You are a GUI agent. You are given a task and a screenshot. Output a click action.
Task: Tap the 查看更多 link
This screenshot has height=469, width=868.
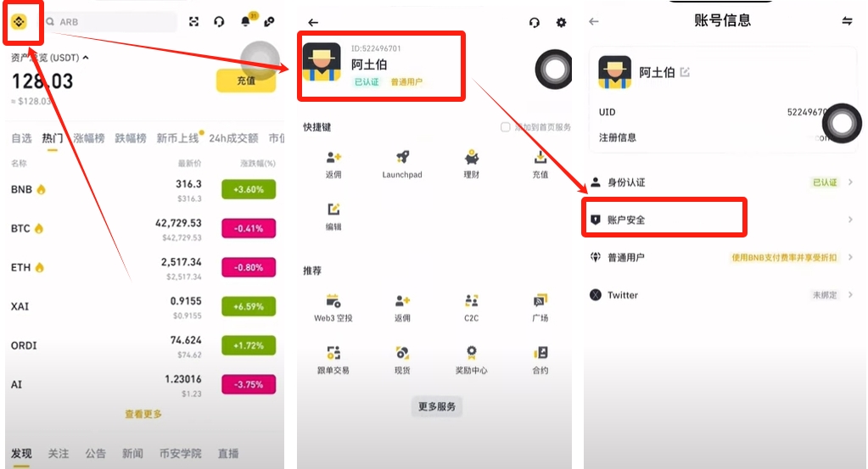click(143, 414)
